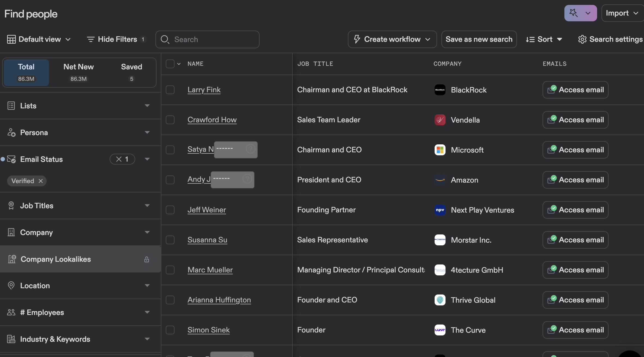The image size is (644, 357).
Task: Click the help icon beside Andy J
Action: click(247, 179)
